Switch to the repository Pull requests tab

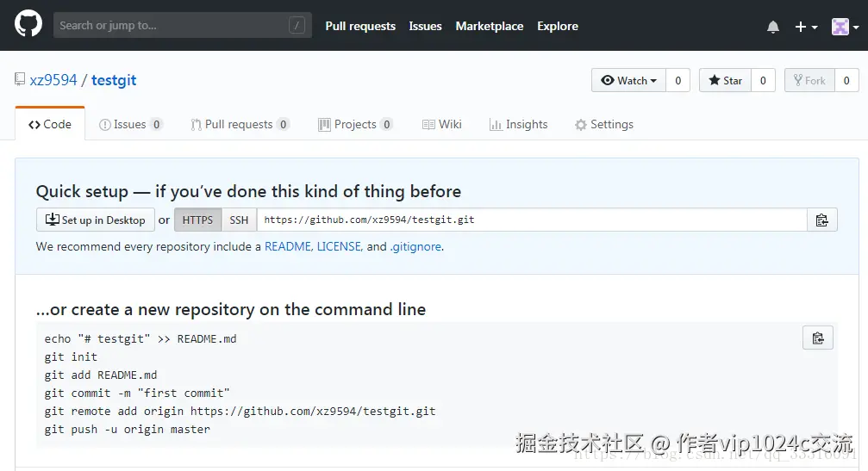[x=240, y=124]
